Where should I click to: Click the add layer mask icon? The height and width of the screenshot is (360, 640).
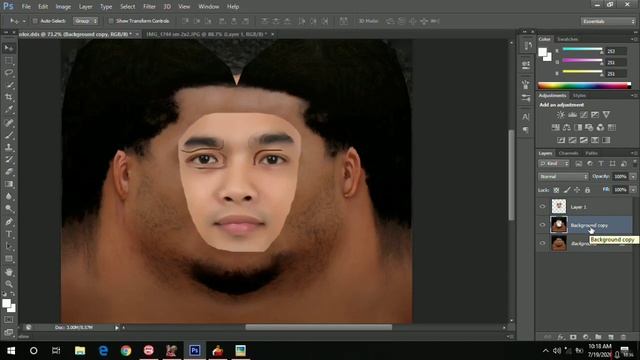click(573, 337)
